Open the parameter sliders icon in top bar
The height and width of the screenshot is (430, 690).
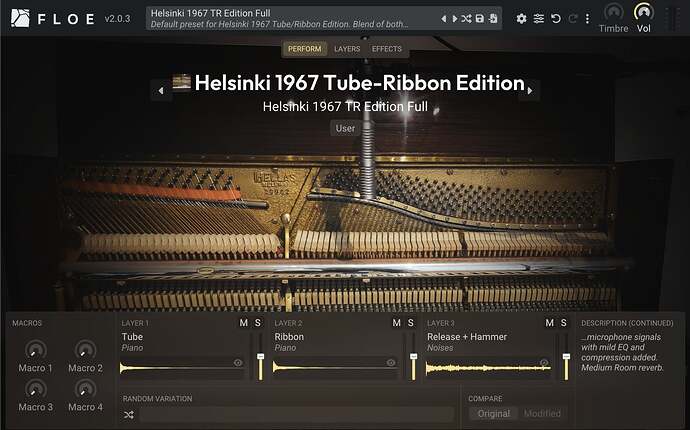(x=539, y=18)
